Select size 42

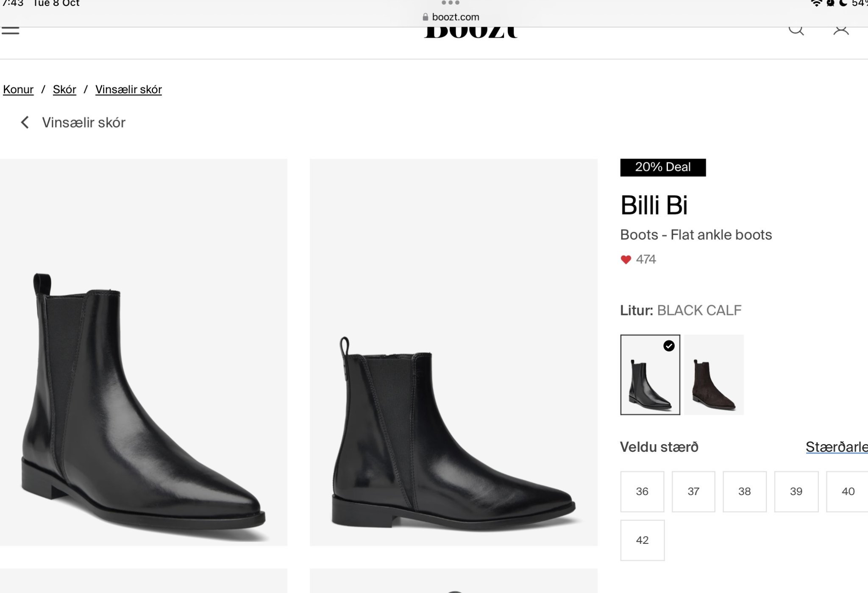click(642, 540)
